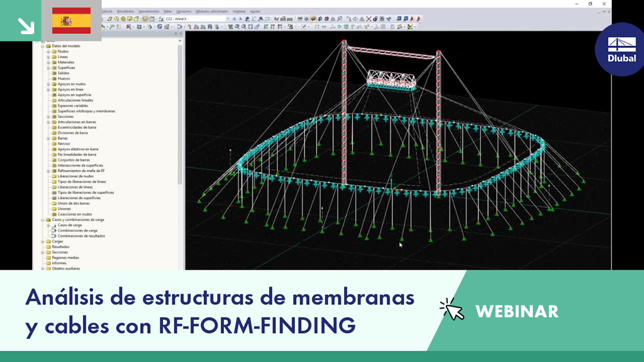Screen dimensions: 644x362
Task: Select Coacciones en nudos item
Action: [74, 214]
